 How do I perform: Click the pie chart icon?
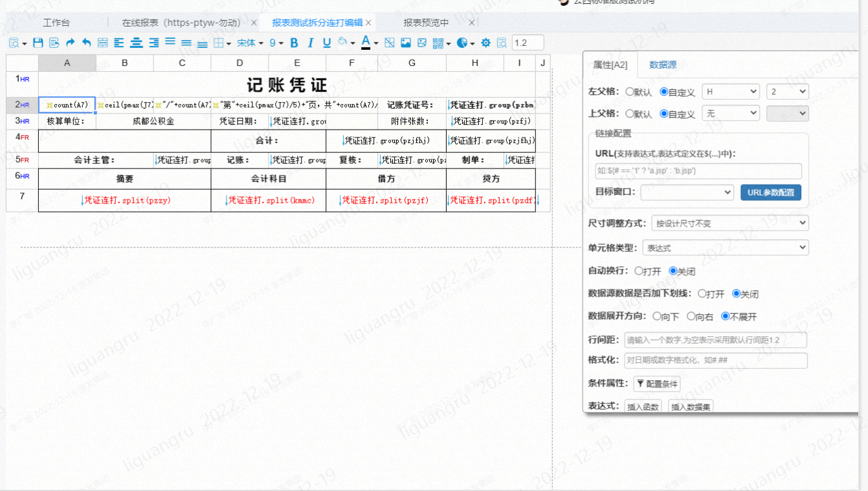462,43
